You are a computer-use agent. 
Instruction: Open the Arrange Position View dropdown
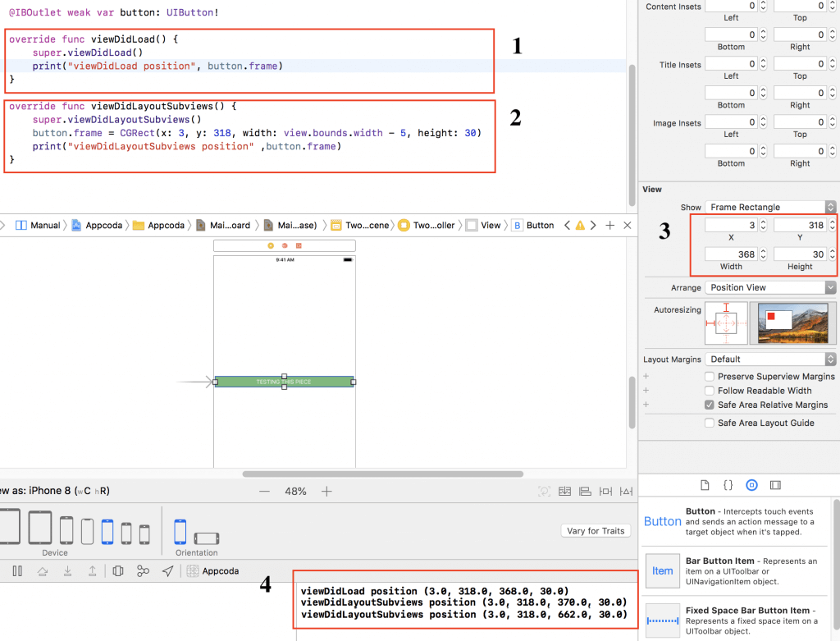[769, 287]
